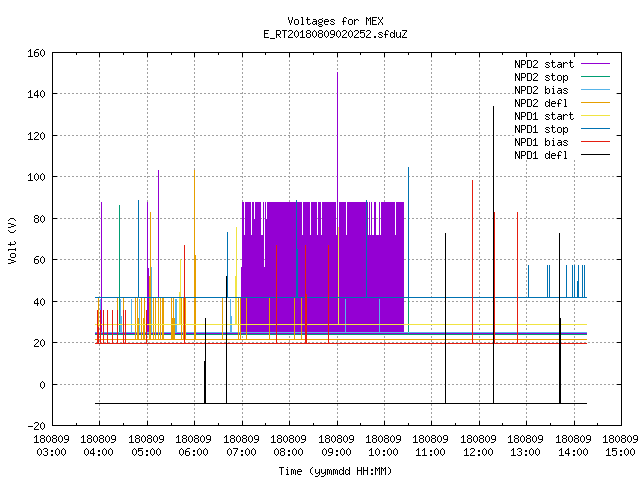Click the yellow NPD1 start legend line

pyautogui.click(x=595, y=116)
